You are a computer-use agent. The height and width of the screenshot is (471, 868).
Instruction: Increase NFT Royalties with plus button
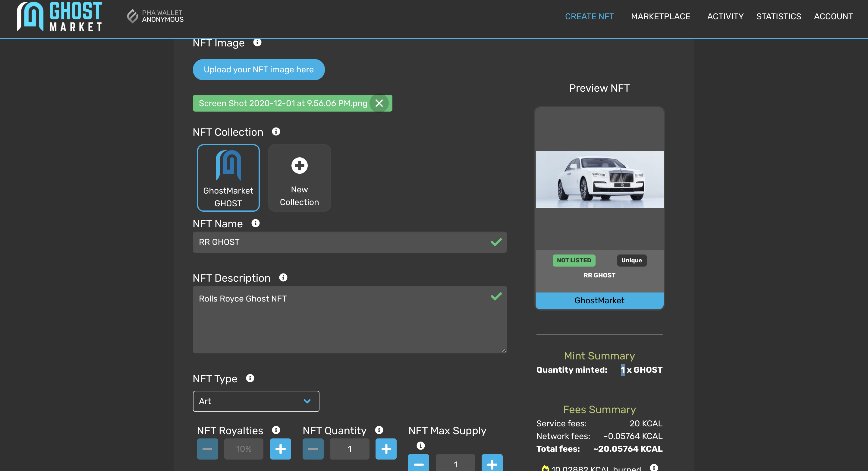tap(280, 449)
